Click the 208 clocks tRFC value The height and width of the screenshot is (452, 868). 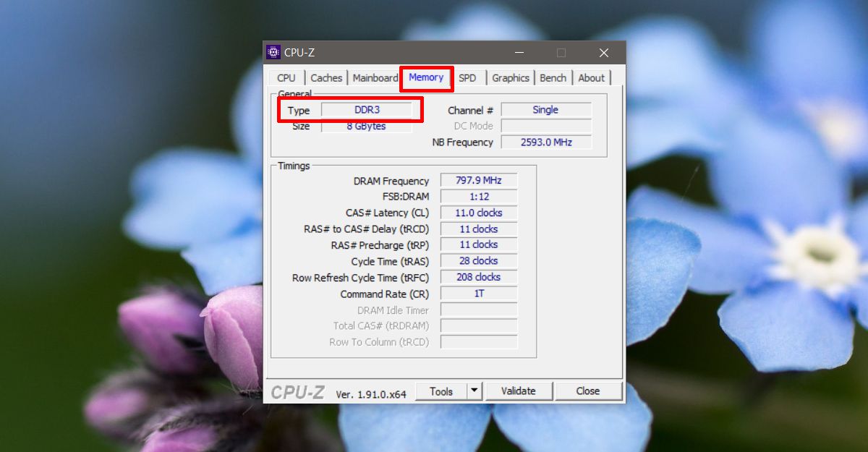click(x=479, y=277)
